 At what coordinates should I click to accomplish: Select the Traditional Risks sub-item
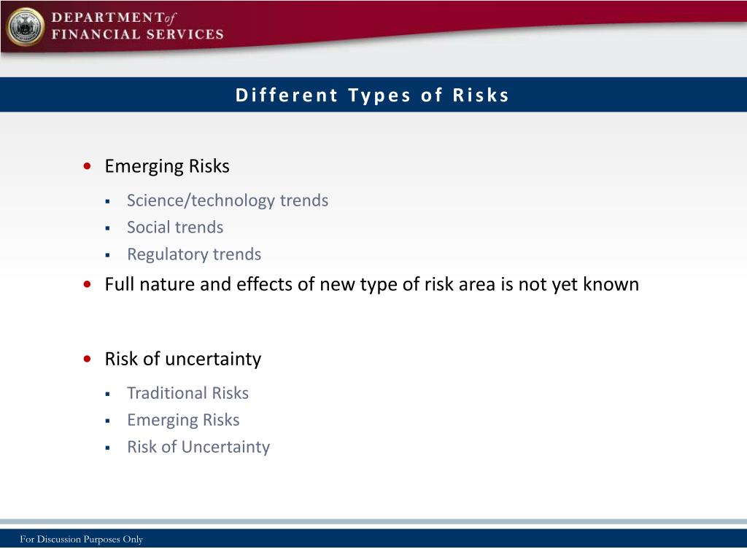tap(188, 393)
